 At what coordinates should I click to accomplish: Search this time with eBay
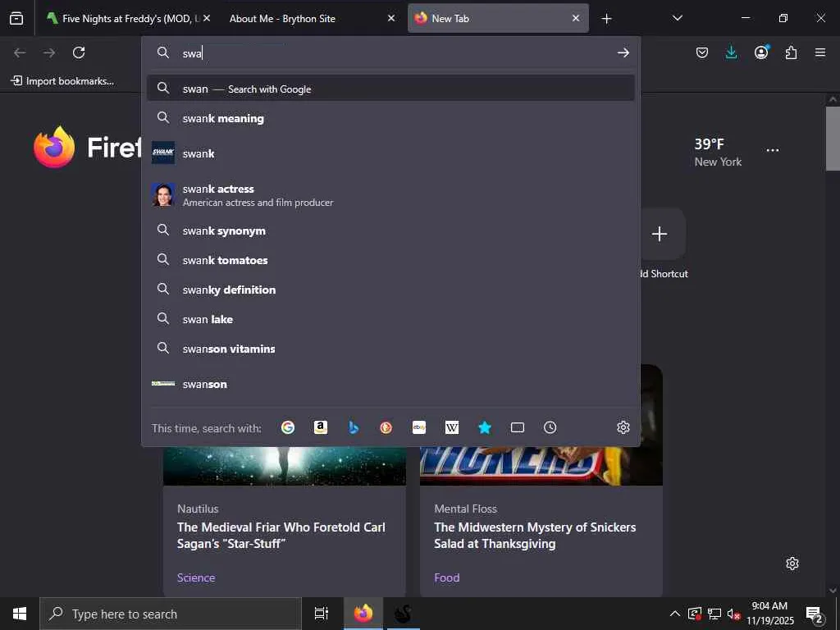419,427
